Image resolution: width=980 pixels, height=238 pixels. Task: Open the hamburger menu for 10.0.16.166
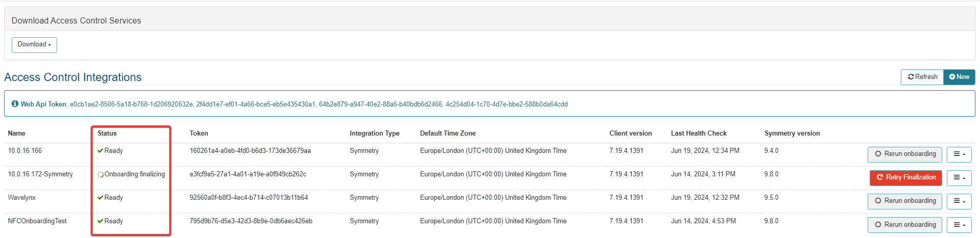point(959,154)
